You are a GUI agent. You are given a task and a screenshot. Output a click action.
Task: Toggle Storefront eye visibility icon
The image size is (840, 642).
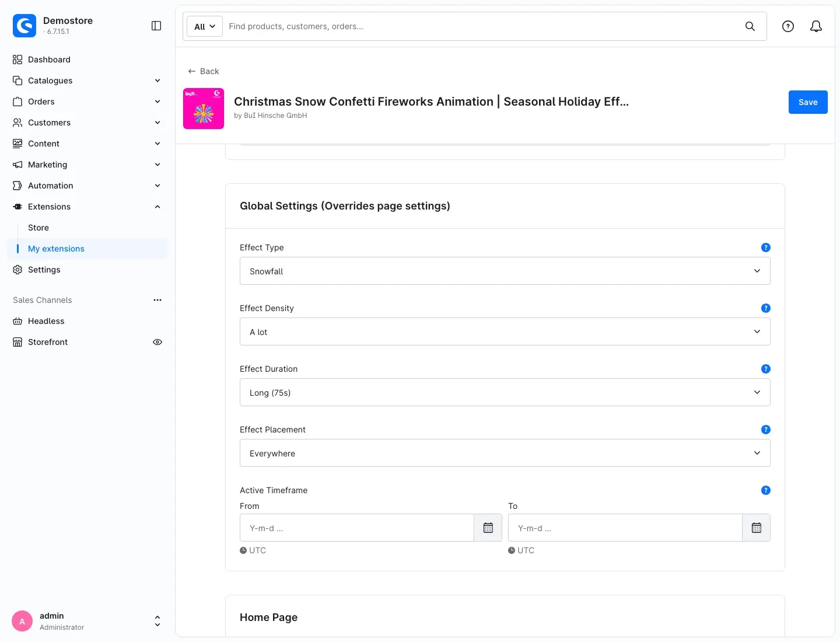(x=157, y=342)
